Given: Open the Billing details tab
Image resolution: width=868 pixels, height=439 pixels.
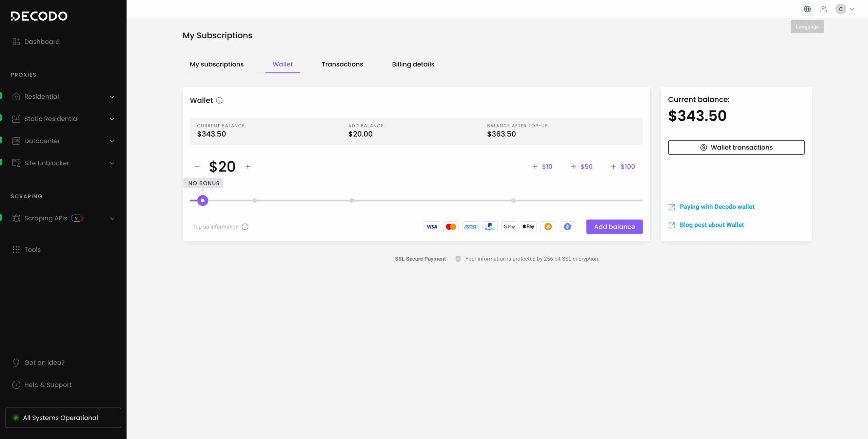Looking at the screenshot, I should click(x=413, y=64).
